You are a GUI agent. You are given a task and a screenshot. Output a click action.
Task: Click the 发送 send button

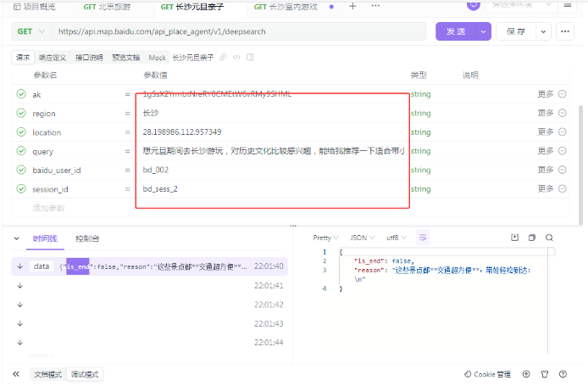(x=456, y=31)
